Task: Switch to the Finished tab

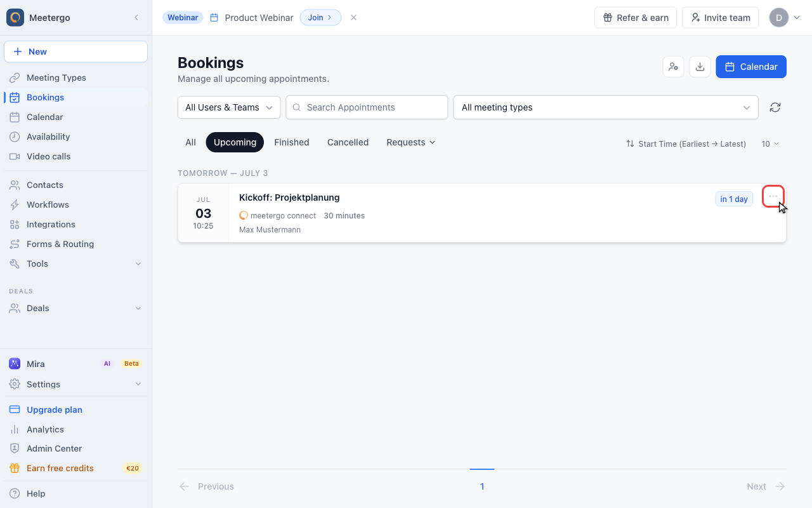Action: point(292,142)
